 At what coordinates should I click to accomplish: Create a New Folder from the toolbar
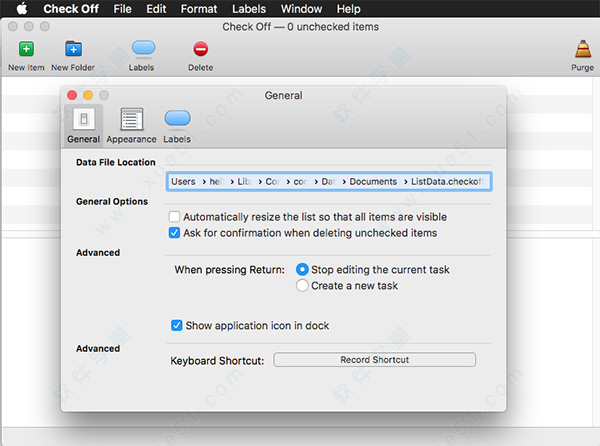point(73,49)
